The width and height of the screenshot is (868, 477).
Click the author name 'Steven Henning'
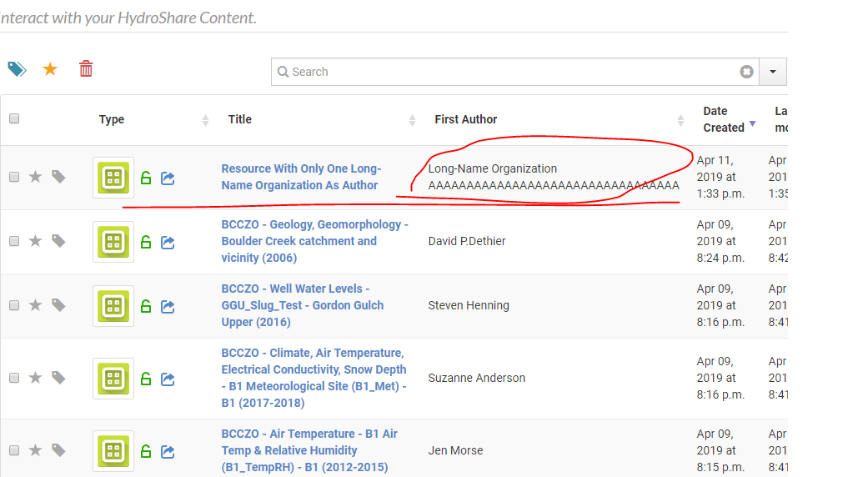coord(469,305)
